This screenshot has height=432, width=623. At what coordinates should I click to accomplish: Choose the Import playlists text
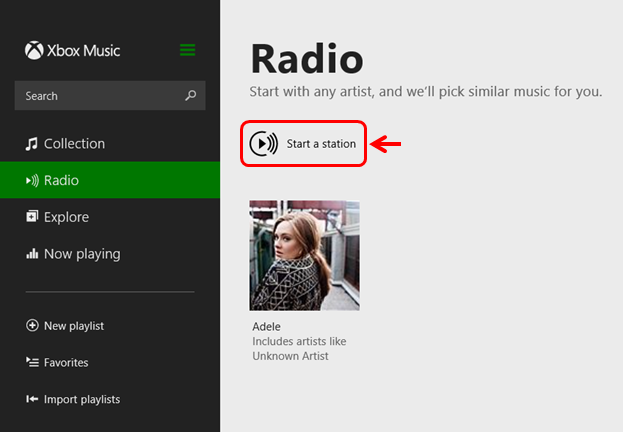(x=82, y=400)
